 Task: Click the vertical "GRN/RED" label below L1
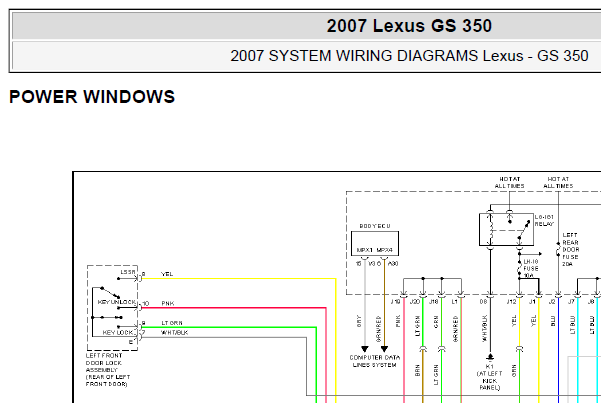[455, 329]
